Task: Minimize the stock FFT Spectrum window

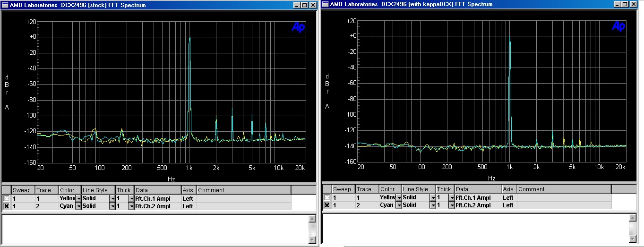Action: (x=297, y=5)
